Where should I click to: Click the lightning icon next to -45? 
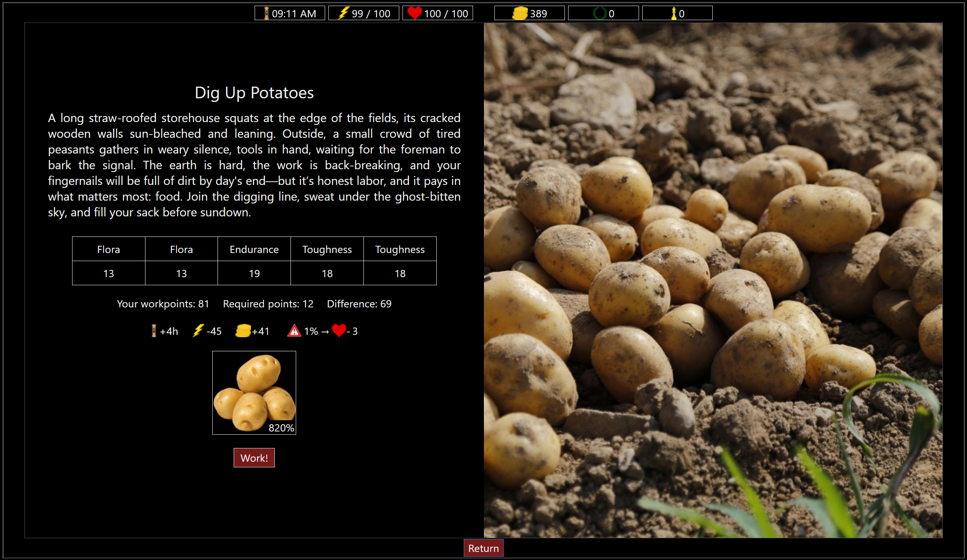[x=198, y=331]
